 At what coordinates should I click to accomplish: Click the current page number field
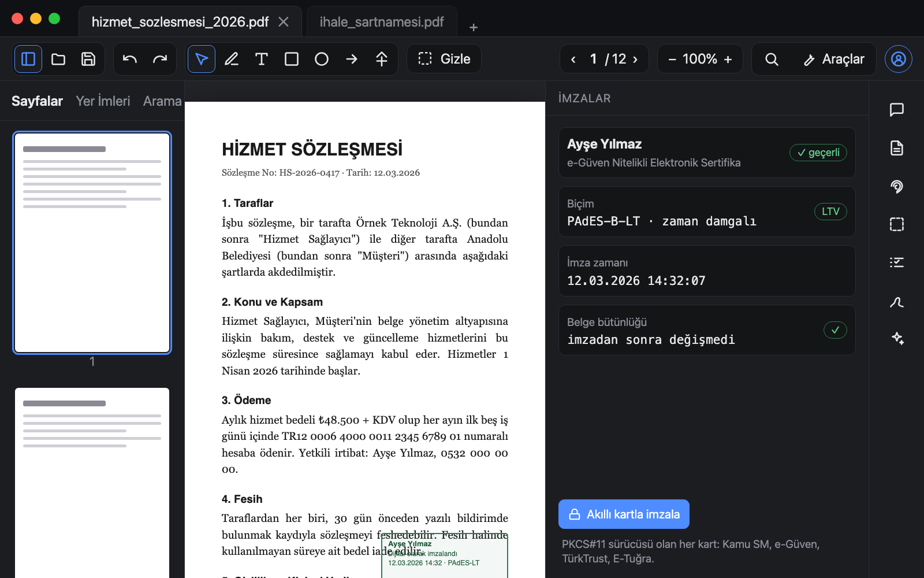tap(593, 59)
